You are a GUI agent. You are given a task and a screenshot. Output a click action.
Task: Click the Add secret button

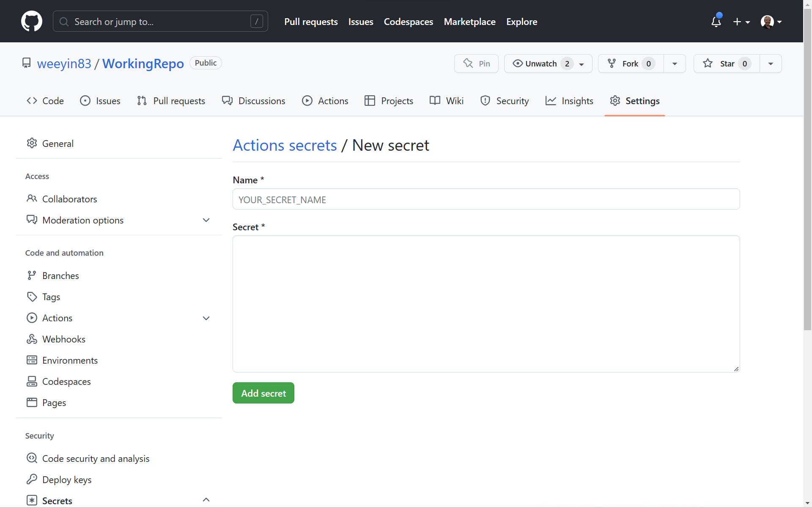[263, 393]
